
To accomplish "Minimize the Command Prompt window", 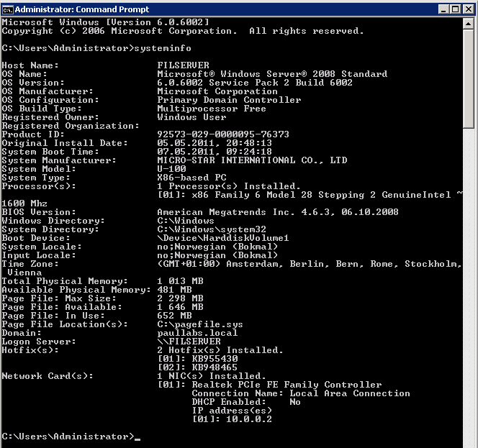I will pyautogui.click(x=444, y=9).
